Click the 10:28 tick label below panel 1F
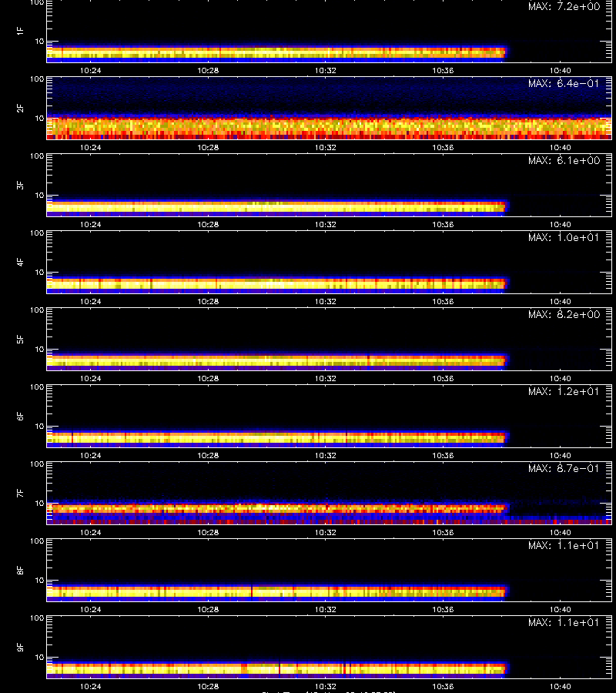 (208, 70)
